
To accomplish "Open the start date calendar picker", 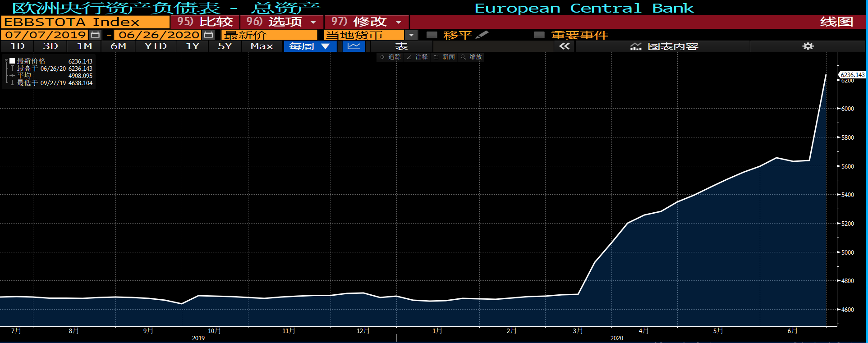I will pyautogui.click(x=95, y=35).
